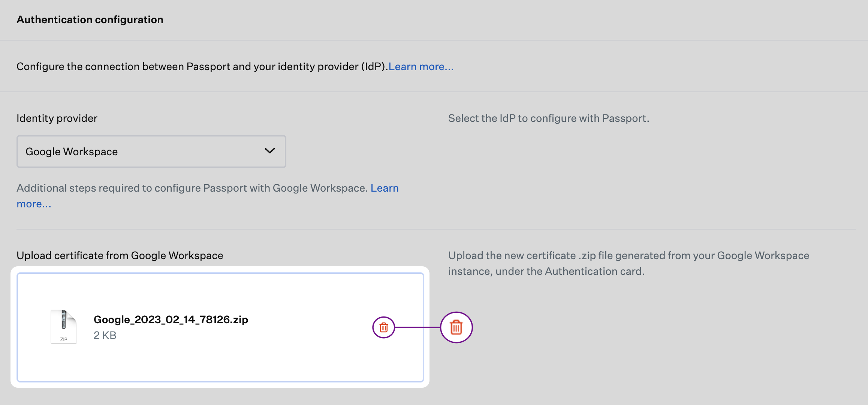This screenshot has width=868, height=405.
Task: Select the Identity provider label
Action: (x=57, y=118)
